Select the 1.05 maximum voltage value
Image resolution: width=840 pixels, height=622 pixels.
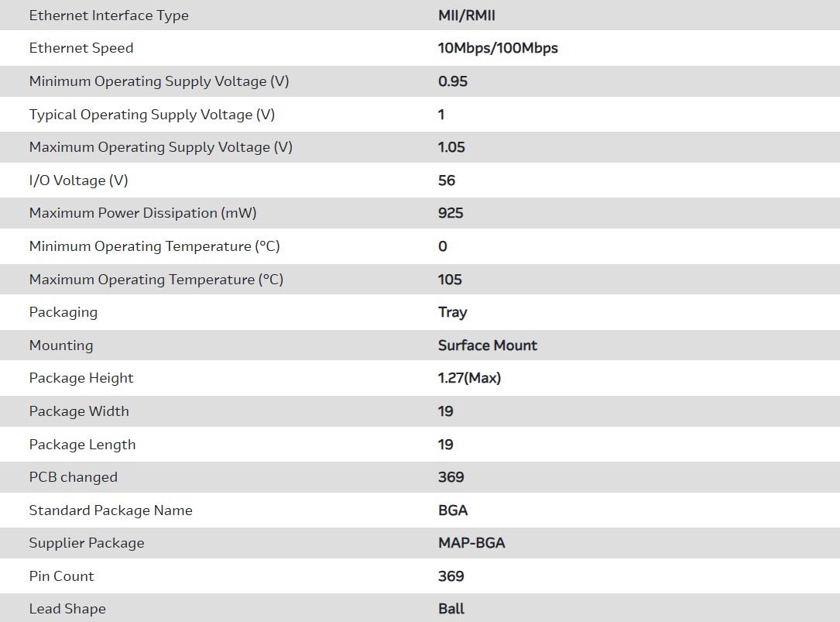point(451,147)
